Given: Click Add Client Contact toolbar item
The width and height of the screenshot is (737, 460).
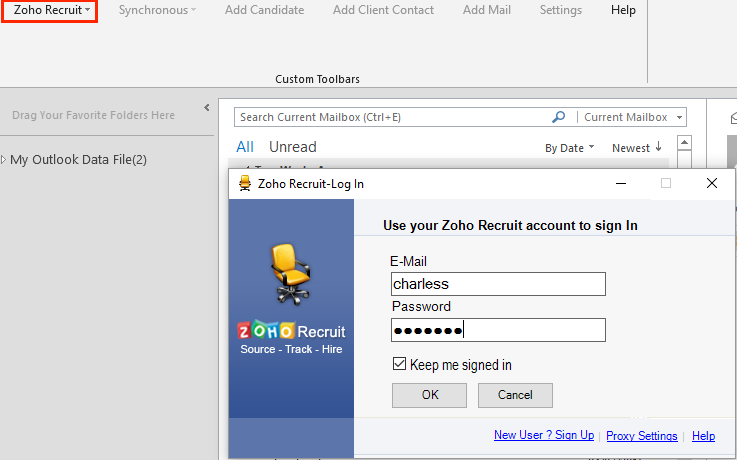Looking at the screenshot, I should [383, 10].
